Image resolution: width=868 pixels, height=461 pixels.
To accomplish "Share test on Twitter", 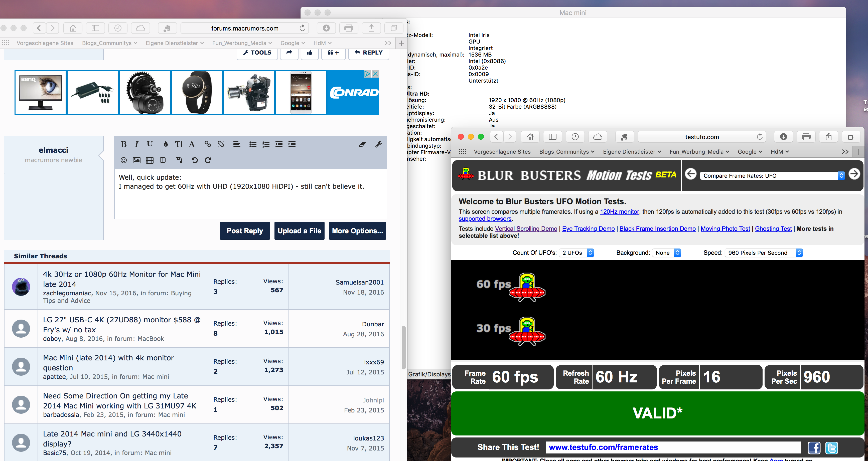I will point(831,447).
